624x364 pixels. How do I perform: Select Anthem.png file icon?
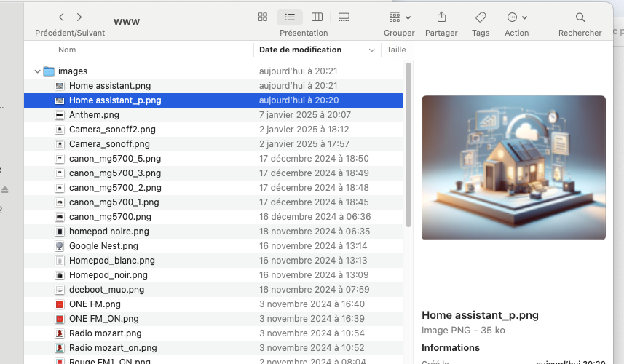pyautogui.click(x=60, y=115)
